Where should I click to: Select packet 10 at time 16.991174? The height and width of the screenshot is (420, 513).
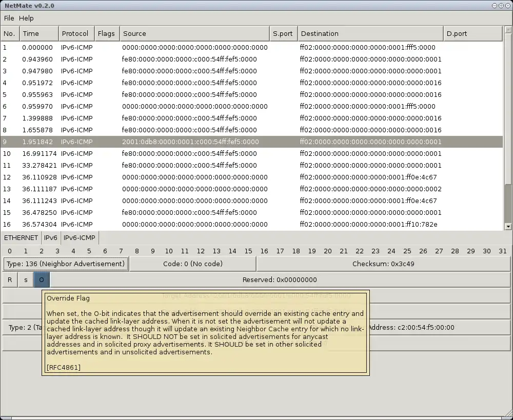(251, 153)
